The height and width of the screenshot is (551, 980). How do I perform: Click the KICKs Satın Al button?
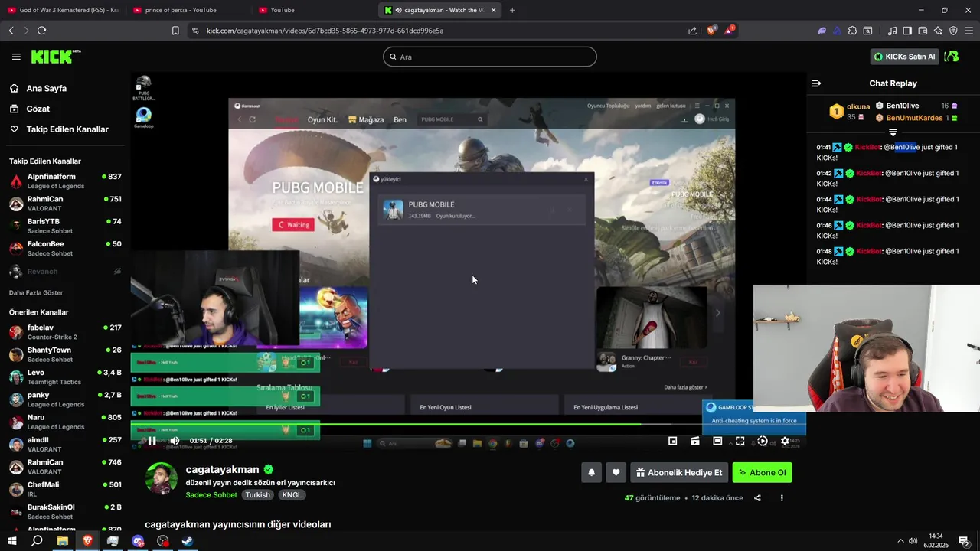click(x=904, y=57)
